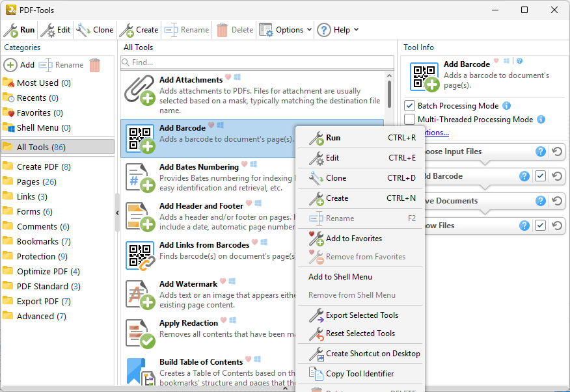570x392 pixels.
Task: Click info icon beside Multi-Threaded Processing Mode
Action: click(541, 119)
